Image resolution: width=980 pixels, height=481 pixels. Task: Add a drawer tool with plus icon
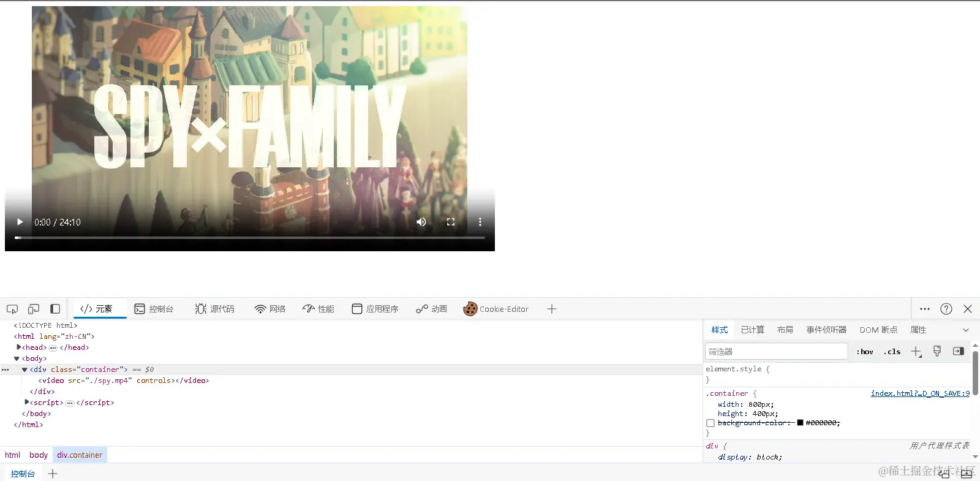pyautogui.click(x=53, y=474)
